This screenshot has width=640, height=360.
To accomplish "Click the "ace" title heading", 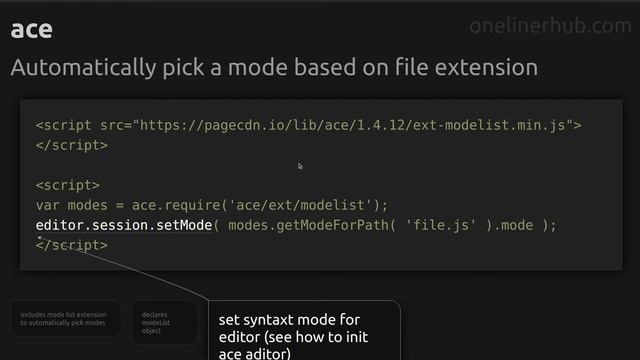I will [x=31, y=30].
